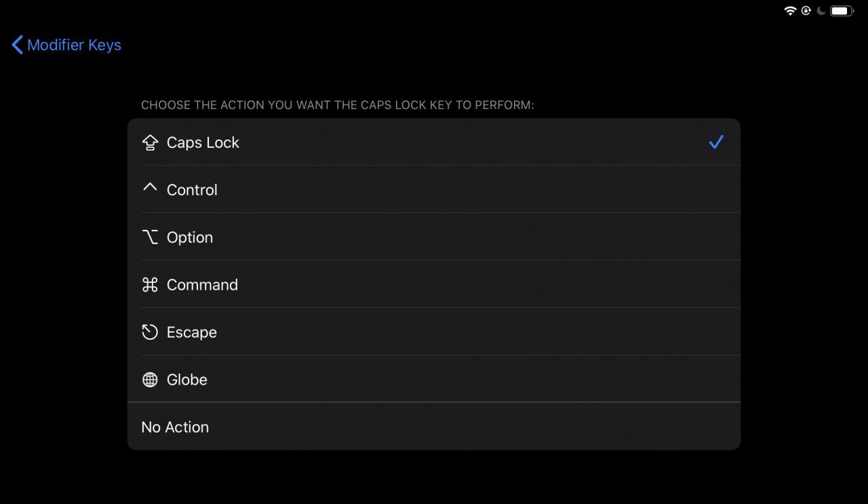The image size is (868, 504).
Task: Tap the blue checkmark beside Caps Lock
Action: pos(716,142)
